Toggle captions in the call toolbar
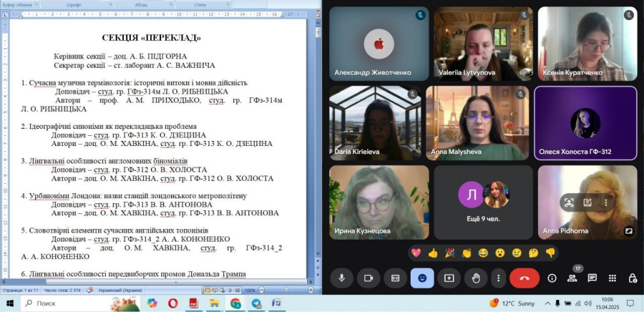Image resolution: width=644 pixels, height=312 pixels. point(395,277)
